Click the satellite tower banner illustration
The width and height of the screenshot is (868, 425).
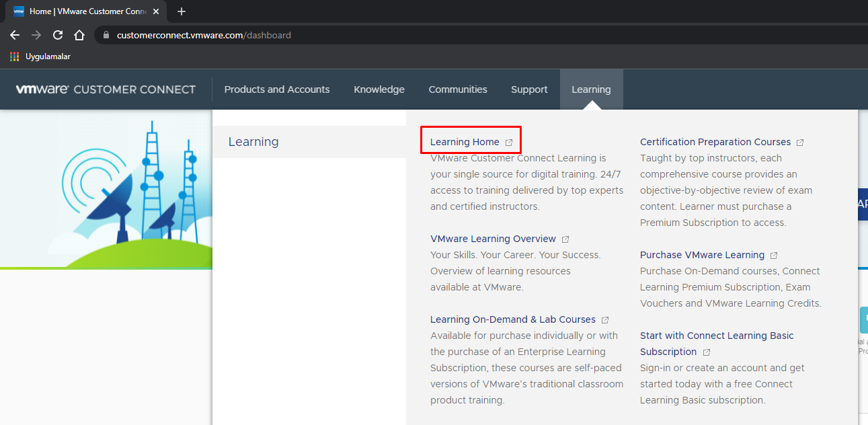106,190
